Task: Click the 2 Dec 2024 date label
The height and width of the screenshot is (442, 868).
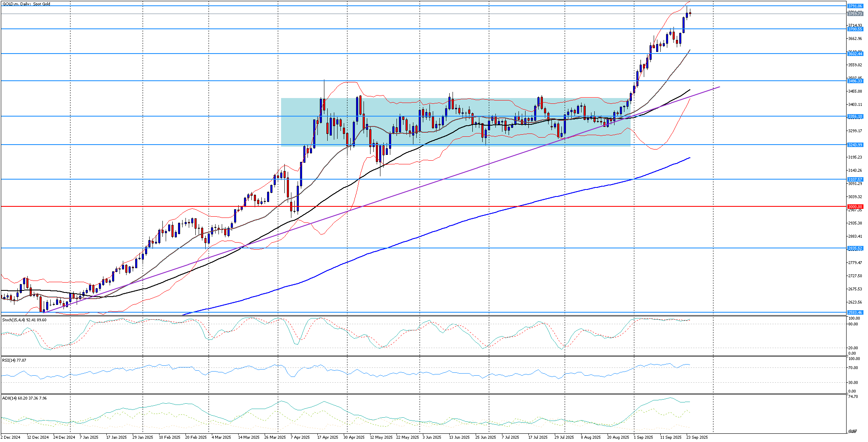Action: click(x=11, y=437)
